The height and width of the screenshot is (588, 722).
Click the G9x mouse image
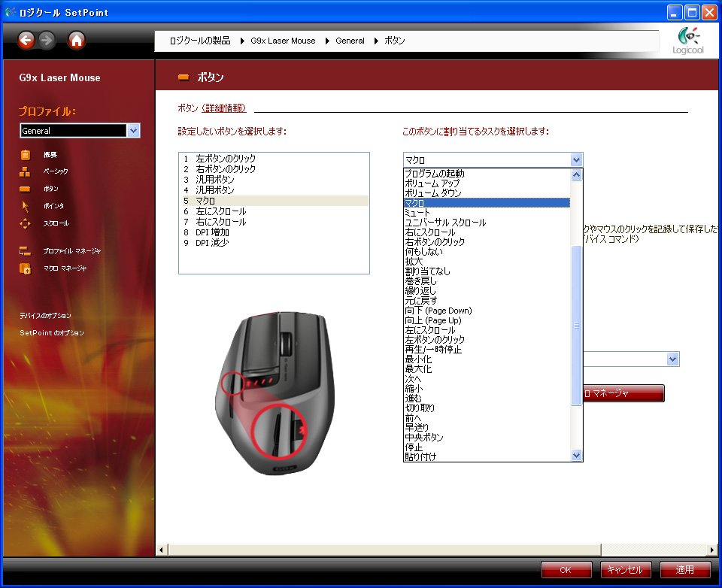pos(275,393)
